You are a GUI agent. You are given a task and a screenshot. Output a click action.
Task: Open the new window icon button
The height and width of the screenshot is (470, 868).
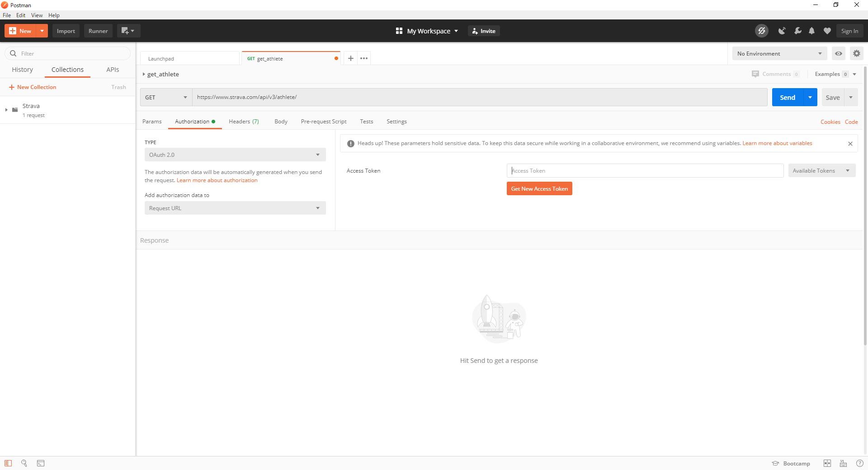pyautogui.click(x=128, y=31)
